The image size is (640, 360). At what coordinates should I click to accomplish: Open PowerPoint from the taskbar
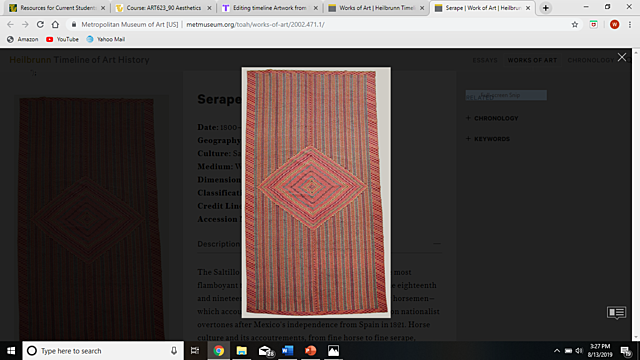[310, 351]
